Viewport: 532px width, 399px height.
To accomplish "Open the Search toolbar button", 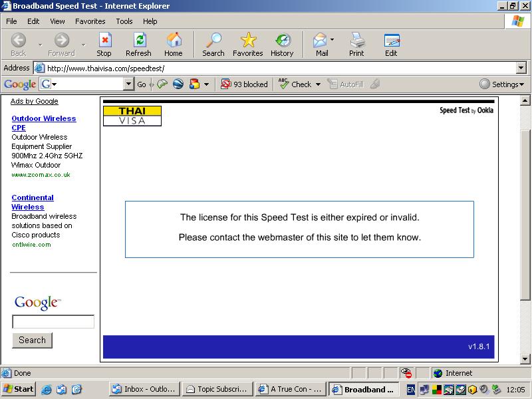I will point(213,45).
